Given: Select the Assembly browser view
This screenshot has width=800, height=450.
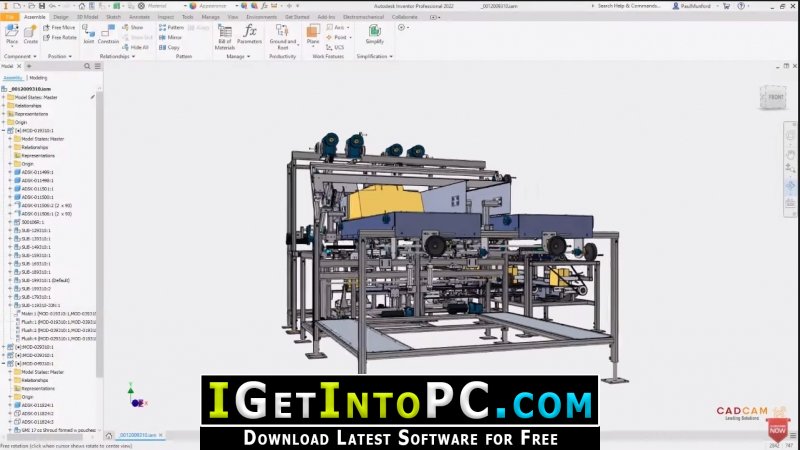Looking at the screenshot, I should [x=13, y=78].
